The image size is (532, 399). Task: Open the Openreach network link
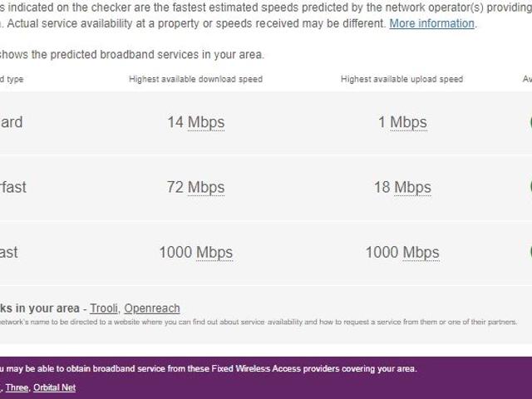pos(152,308)
